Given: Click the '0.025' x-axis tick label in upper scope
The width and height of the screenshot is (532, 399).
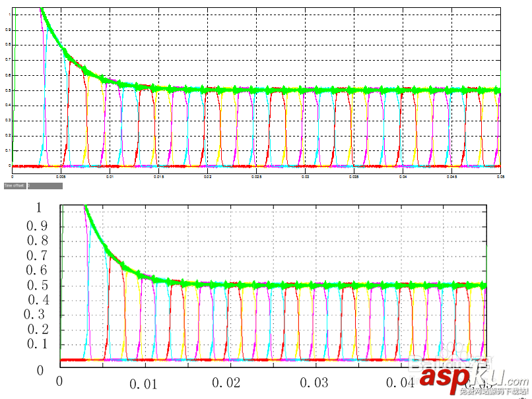Looking at the screenshot, I should point(256,177).
